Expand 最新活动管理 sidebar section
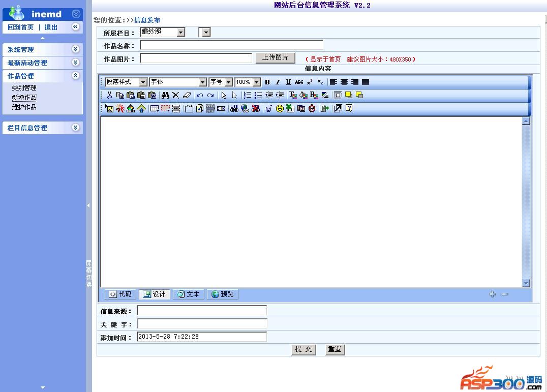This screenshot has width=547, height=392. pos(43,63)
